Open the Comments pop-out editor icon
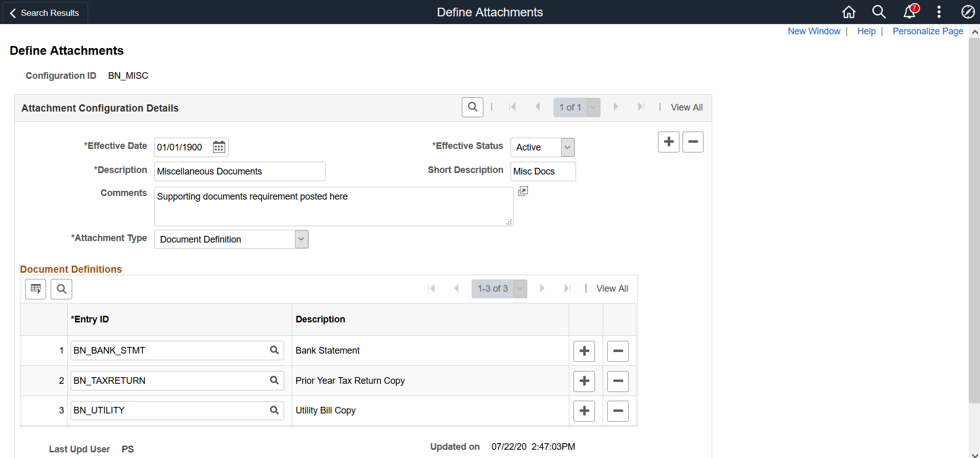The height and width of the screenshot is (458, 980). click(523, 191)
